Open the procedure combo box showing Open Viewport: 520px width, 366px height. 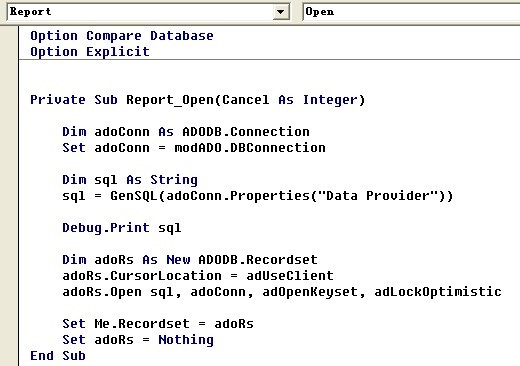coord(411,12)
